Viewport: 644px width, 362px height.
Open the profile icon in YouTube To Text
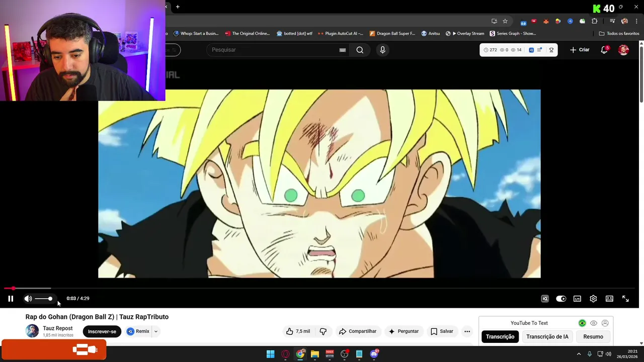[x=605, y=323]
